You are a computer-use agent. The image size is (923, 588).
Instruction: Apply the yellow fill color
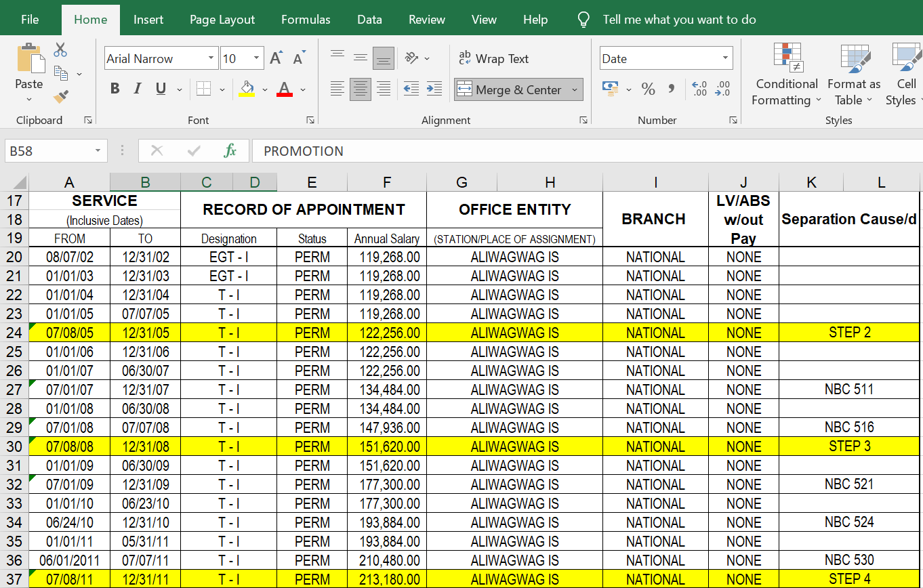point(247,89)
